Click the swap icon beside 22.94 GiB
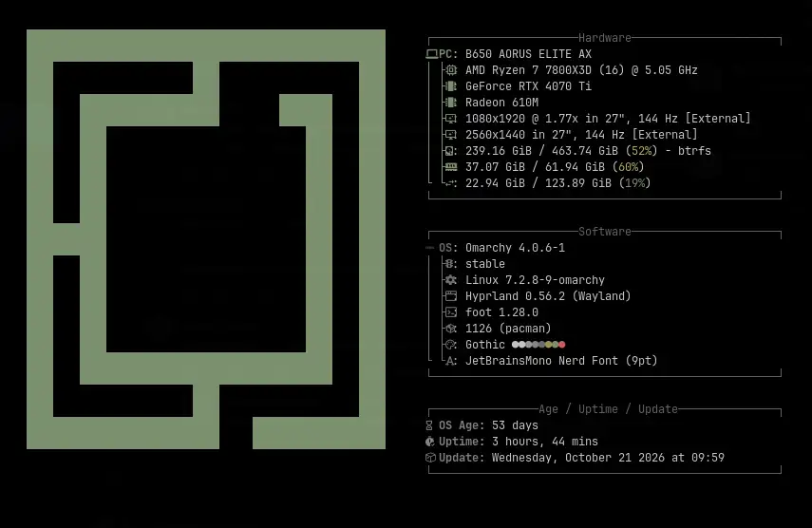Image resolution: width=812 pixels, height=528 pixels. 451,183
